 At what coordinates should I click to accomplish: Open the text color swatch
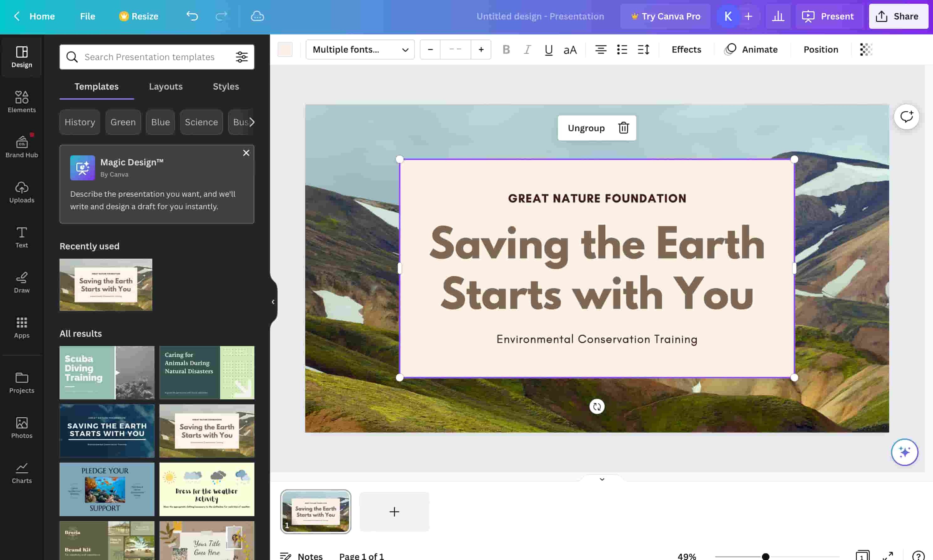coord(285,50)
